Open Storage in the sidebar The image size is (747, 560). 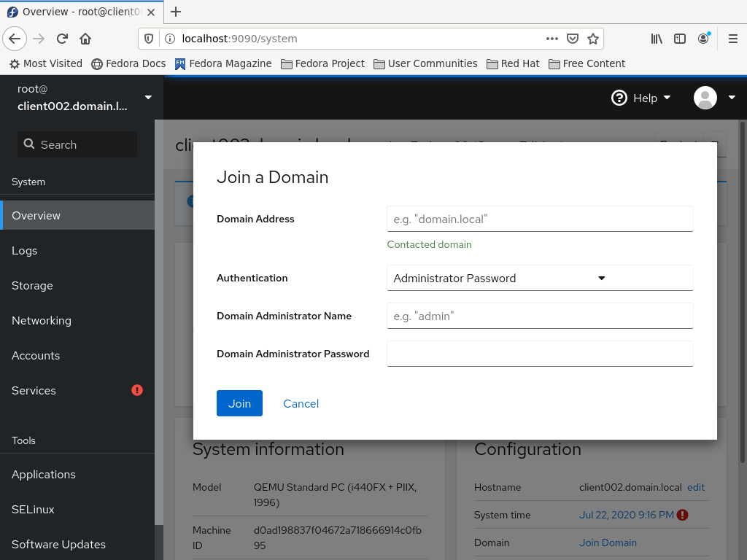[77, 286]
